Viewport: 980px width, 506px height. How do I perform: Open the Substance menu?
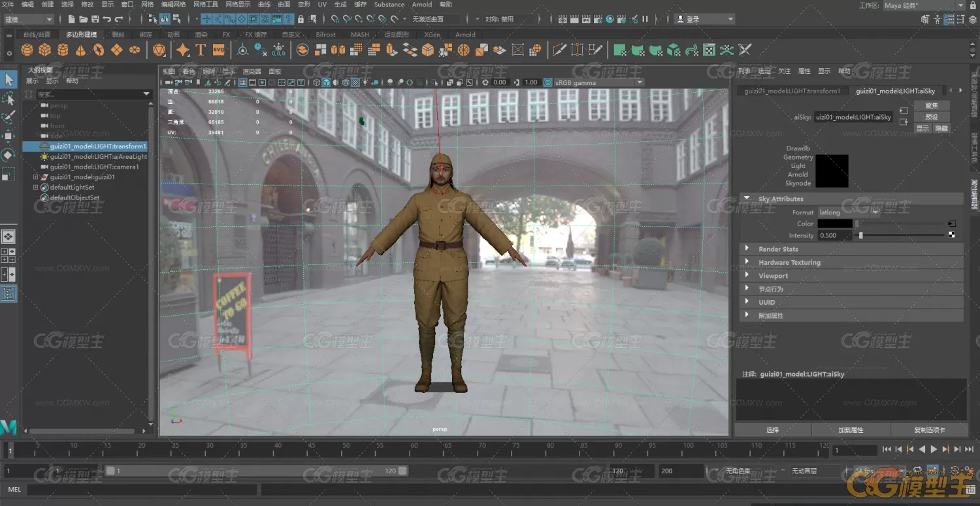(x=389, y=5)
